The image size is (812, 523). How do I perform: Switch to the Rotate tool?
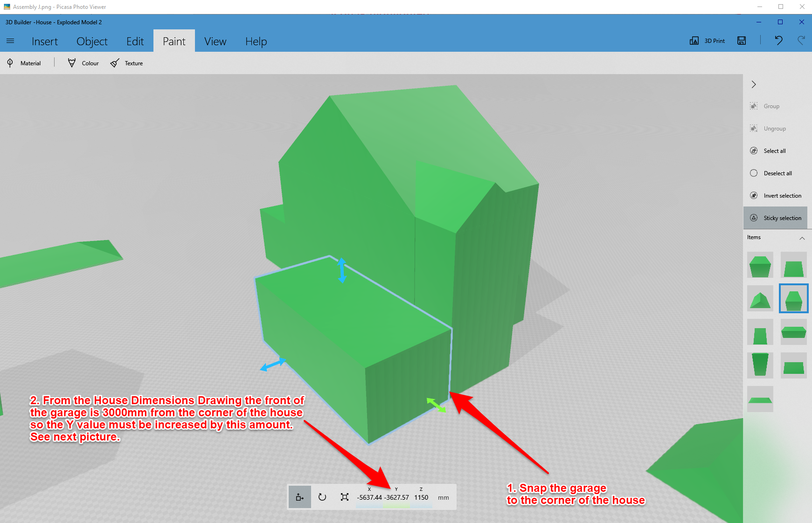click(x=322, y=497)
